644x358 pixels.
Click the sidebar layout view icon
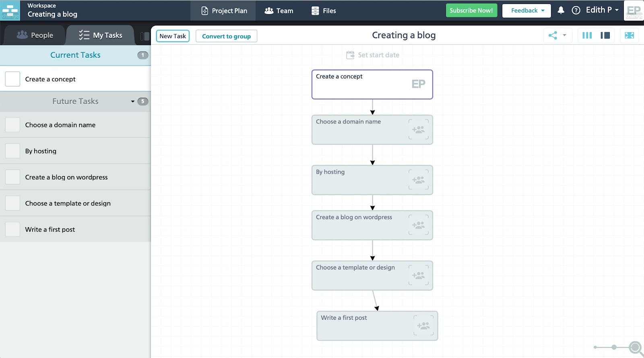click(605, 35)
